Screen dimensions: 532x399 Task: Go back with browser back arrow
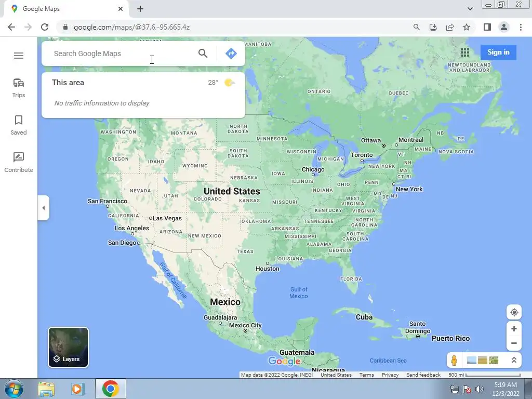click(x=11, y=27)
